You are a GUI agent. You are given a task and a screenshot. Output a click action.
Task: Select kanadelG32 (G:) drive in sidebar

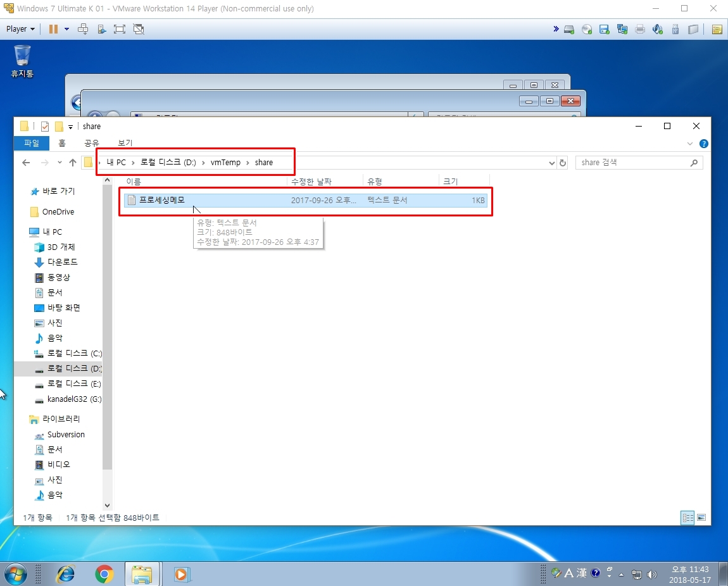tap(74, 399)
